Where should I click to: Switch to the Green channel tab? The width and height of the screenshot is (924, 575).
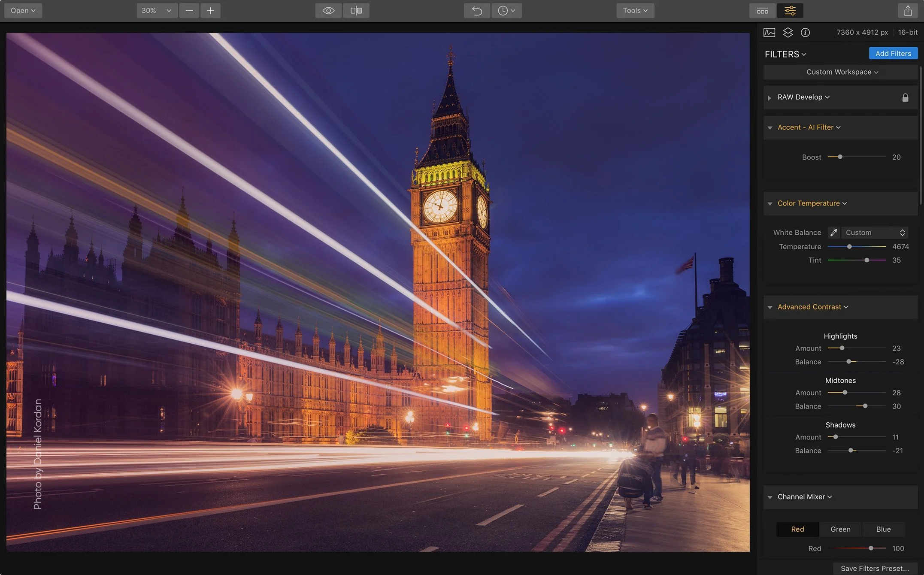840,529
